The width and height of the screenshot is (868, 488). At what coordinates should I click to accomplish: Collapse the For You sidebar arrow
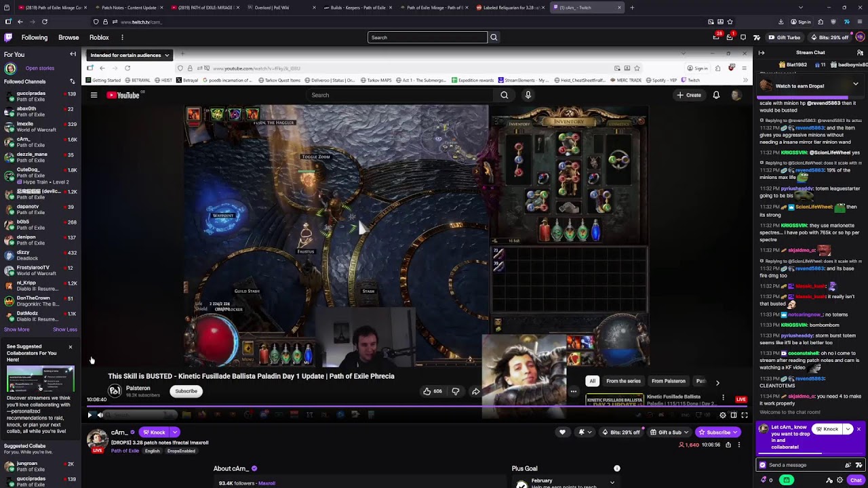pyautogui.click(x=73, y=54)
